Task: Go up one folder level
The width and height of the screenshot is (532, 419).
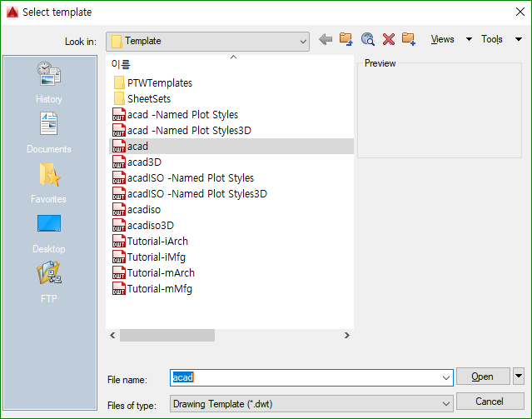Action: tap(346, 39)
